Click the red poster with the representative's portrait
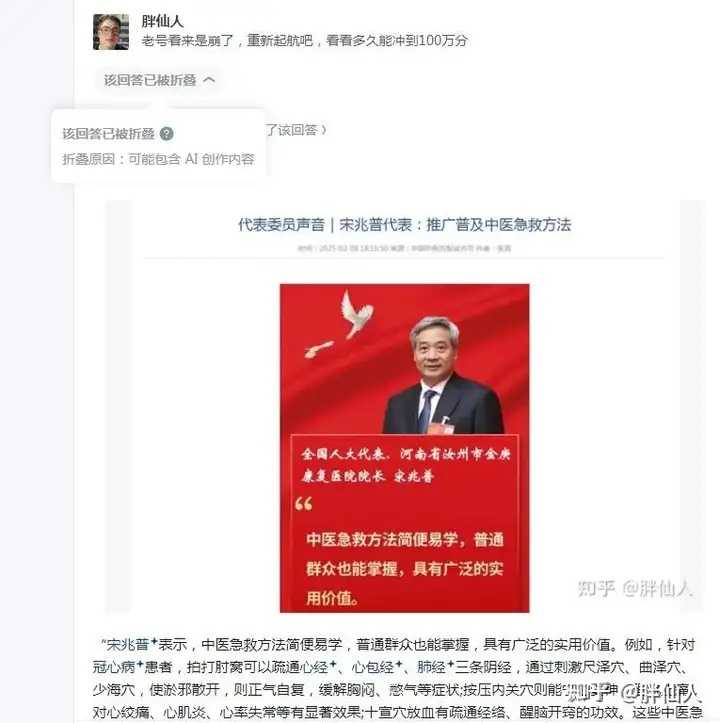720x723 pixels. [405, 448]
